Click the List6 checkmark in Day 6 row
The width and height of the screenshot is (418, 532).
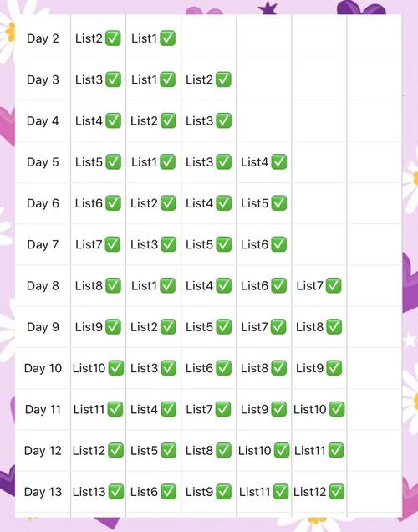(113, 203)
